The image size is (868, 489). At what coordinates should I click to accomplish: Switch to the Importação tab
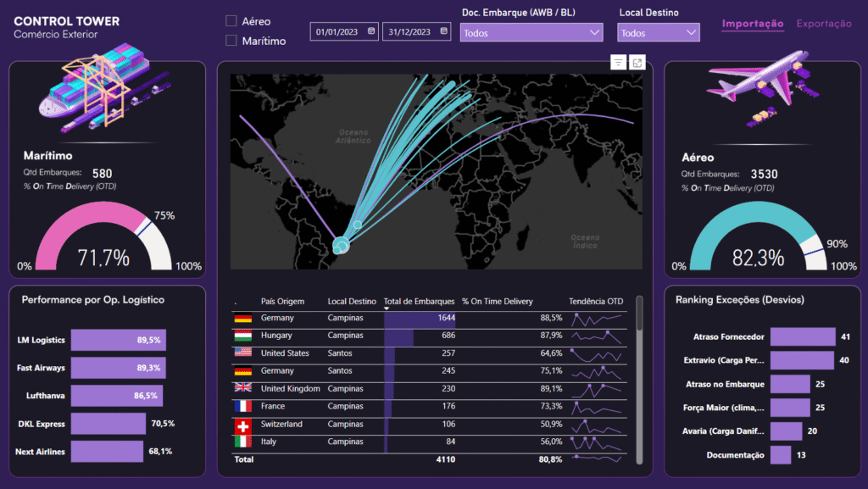tap(752, 24)
